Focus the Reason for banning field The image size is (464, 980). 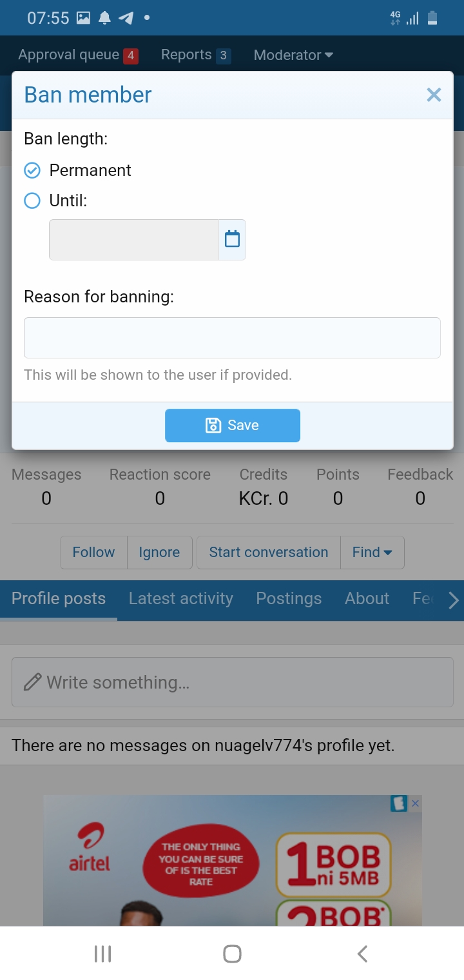(232, 338)
